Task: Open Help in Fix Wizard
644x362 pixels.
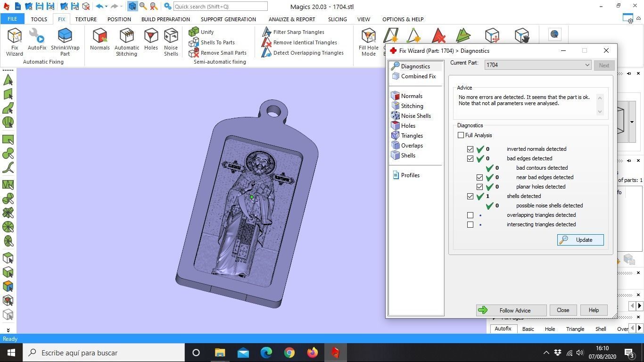Action: click(x=594, y=310)
